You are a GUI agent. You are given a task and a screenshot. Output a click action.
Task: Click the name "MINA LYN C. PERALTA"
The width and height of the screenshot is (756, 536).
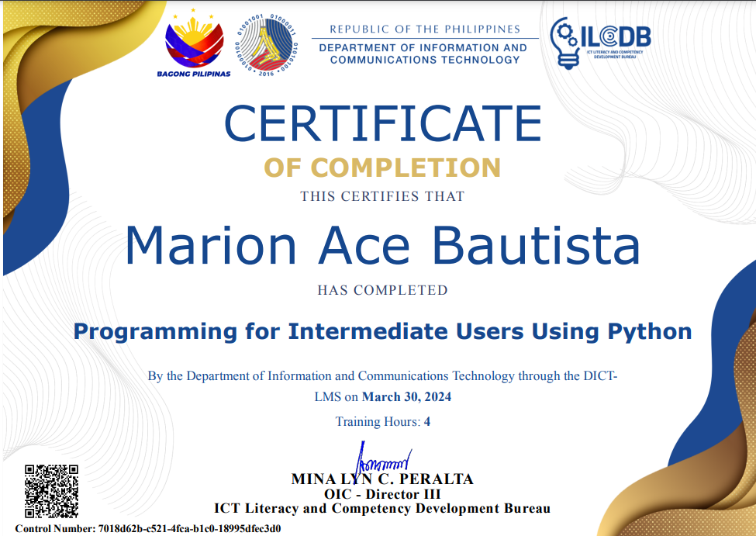[382, 479]
